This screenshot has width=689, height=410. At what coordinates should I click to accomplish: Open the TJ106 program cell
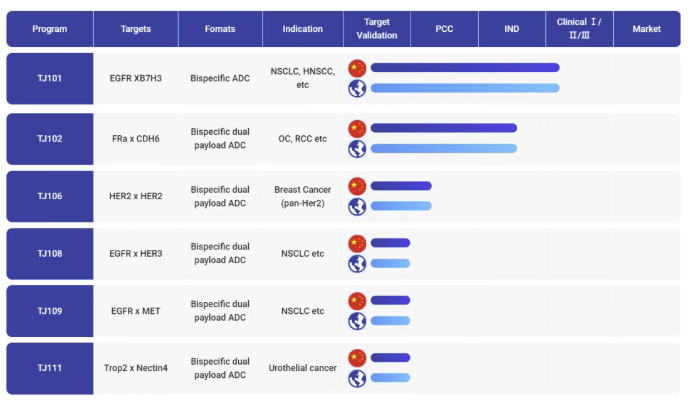(x=49, y=196)
